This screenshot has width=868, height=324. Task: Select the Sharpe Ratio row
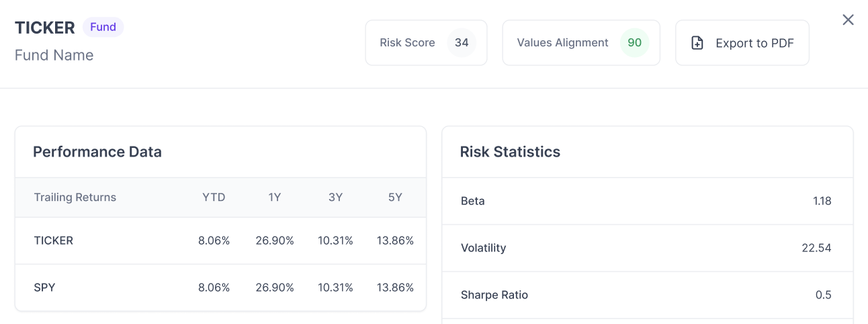[648, 295]
